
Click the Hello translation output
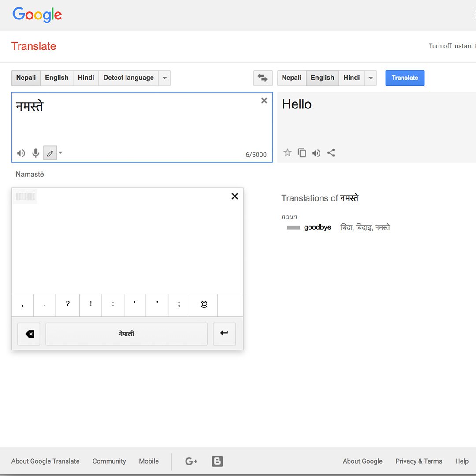point(297,104)
